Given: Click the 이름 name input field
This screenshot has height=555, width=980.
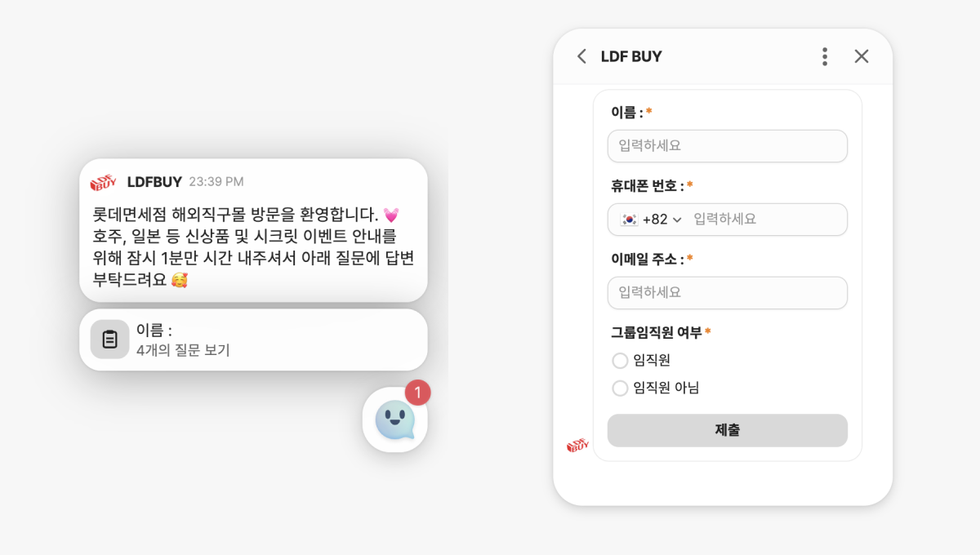Looking at the screenshot, I should pos(728,146).
